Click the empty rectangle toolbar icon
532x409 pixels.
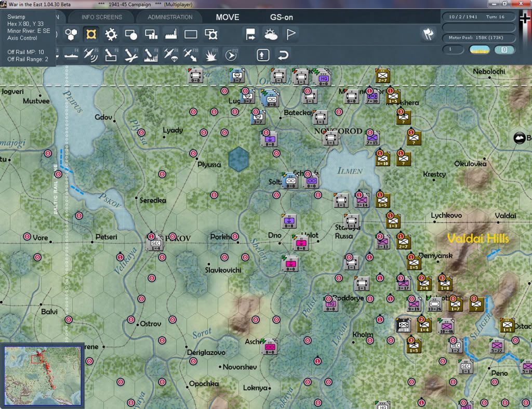(x=191, y=34)
